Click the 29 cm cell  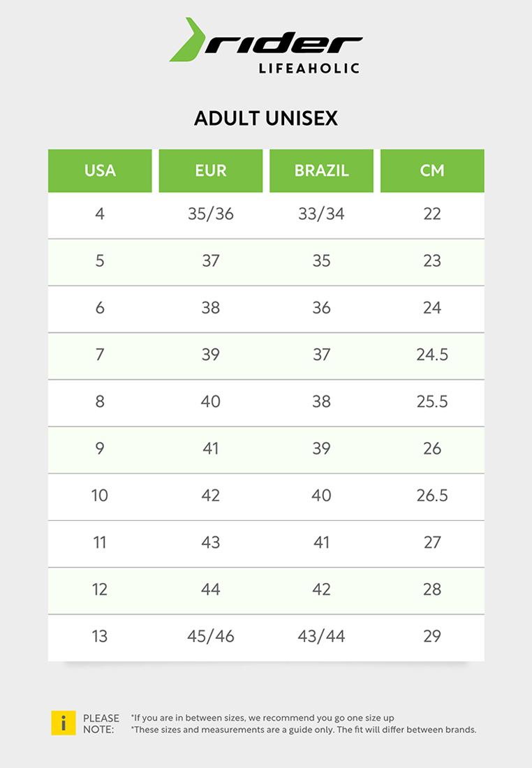(432, 636)
